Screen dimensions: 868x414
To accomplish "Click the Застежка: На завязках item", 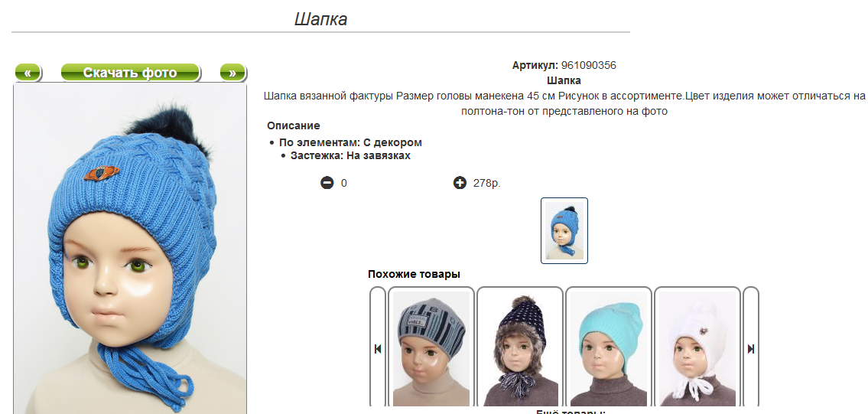I will pos(350,155).
